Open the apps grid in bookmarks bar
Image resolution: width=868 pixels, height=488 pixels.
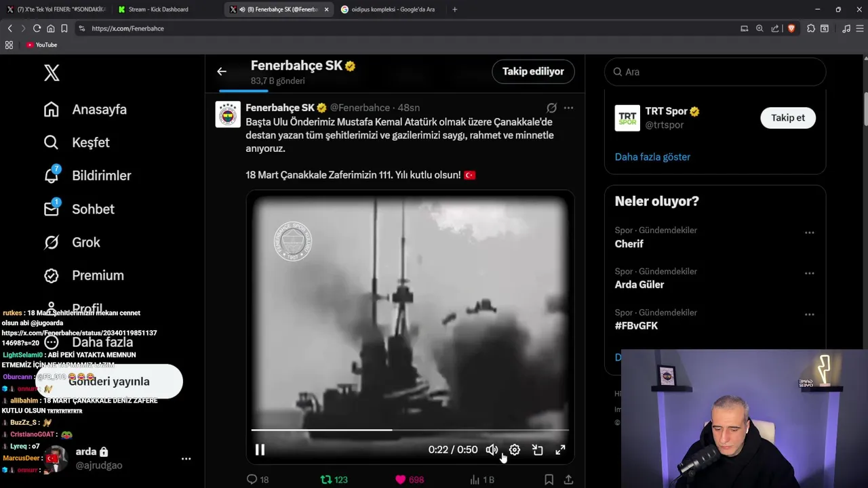[x=9, y=45]
